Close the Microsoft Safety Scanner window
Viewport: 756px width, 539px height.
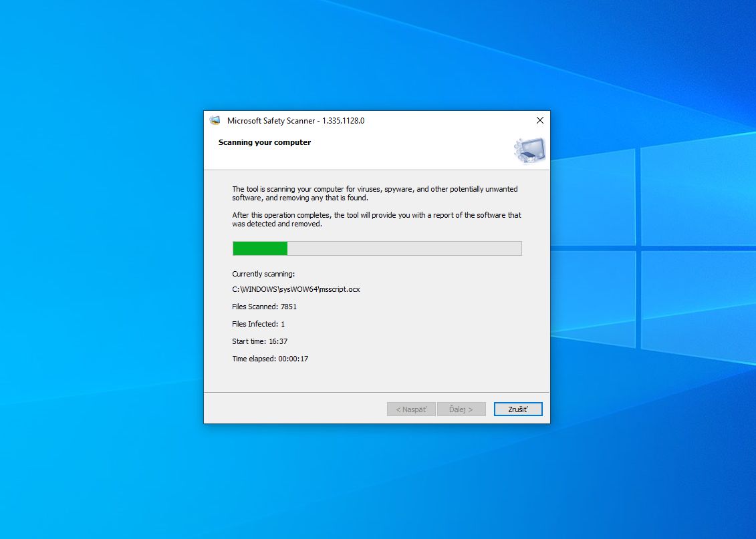click(540, 120)
